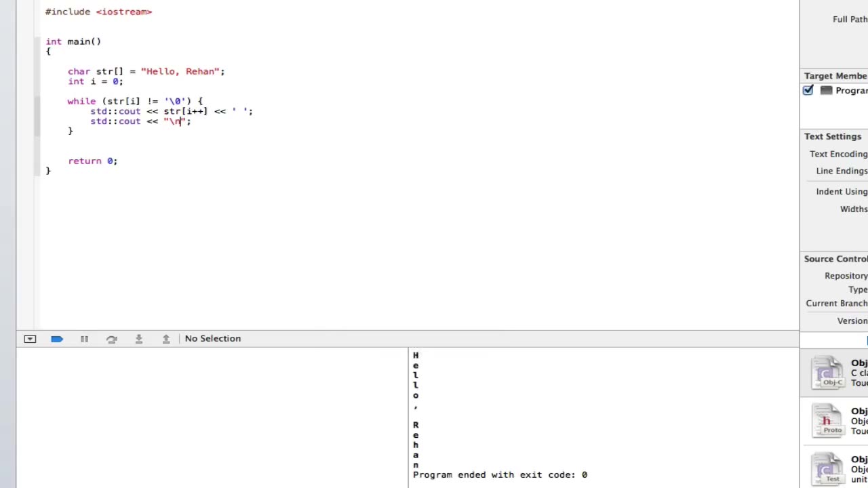Click the Step Out icon in debug bar

165,338
